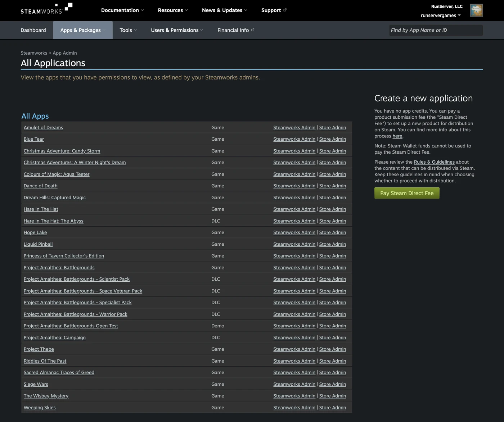The width and height of the screenshot is (504, 422).
Task: Open Project Amalthea: Battlegrounds Open Test
Action: point(71,326)
